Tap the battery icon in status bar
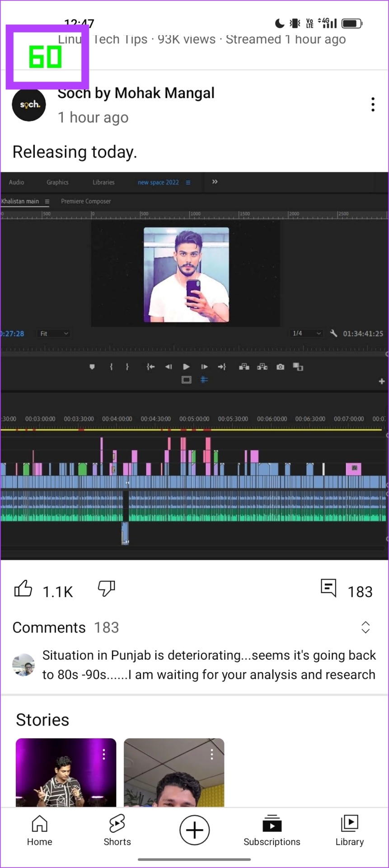The width and height of the screenshot is (389, 868). point(352,23)
